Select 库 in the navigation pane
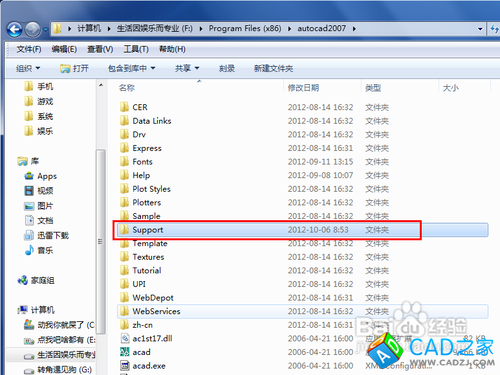The width and height of the screenshot is (500, 375). coord(28,161)
